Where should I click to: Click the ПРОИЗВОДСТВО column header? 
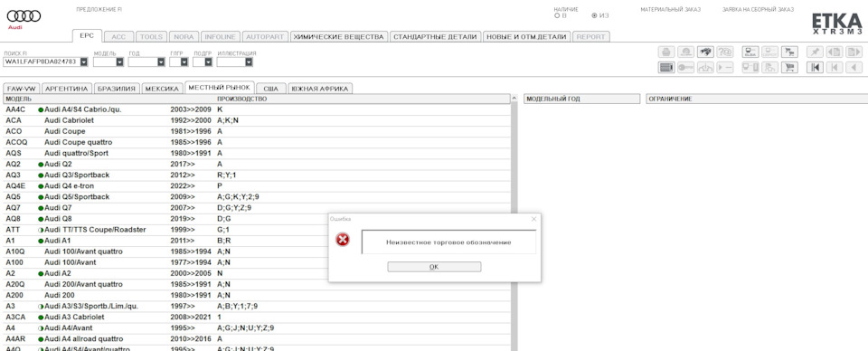[x=241, y=100]
